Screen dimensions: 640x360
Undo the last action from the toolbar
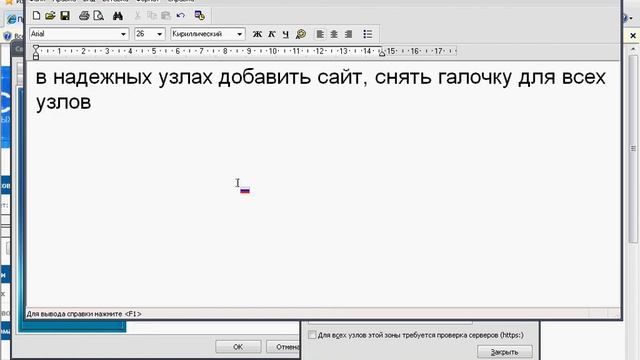[x=181, y=16]
